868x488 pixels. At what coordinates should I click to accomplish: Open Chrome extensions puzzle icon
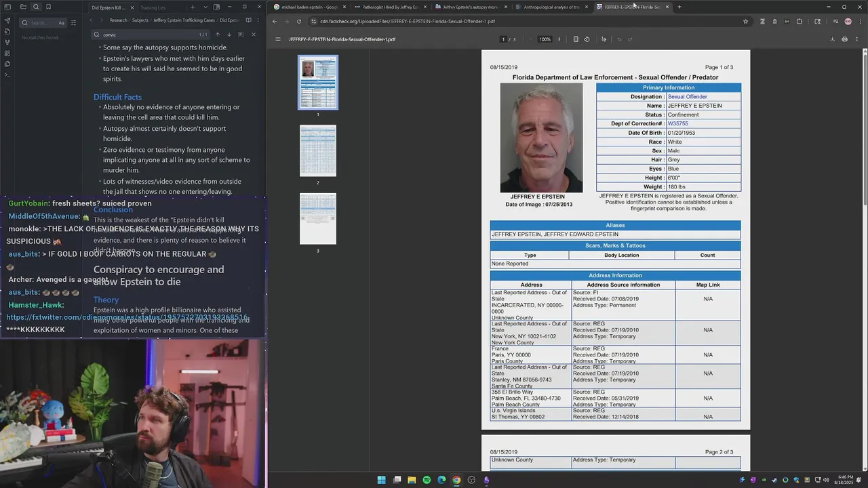(x=799, y=21)
